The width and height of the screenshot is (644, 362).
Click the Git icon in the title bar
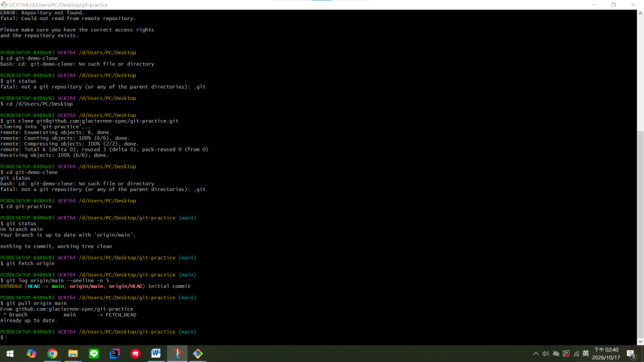[x=4, y=5]
